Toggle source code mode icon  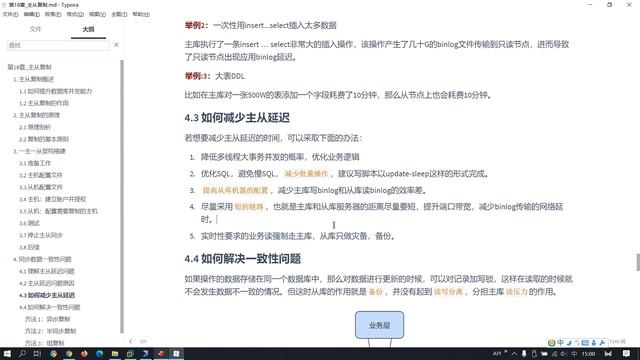click(x=143, y=342)
